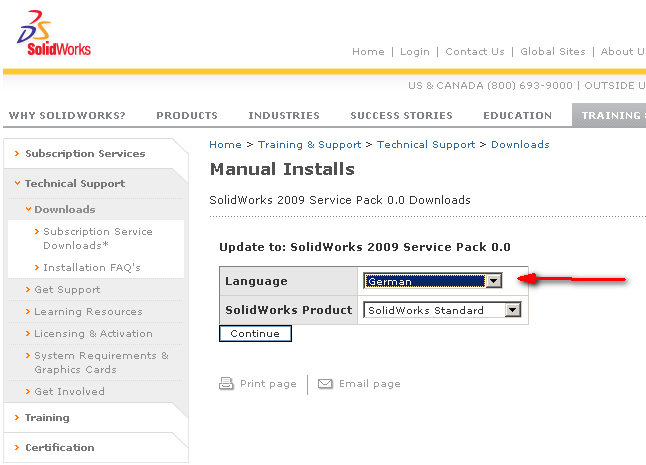Open the Login link
Viewport: 646px width, 465px height.
414,51
